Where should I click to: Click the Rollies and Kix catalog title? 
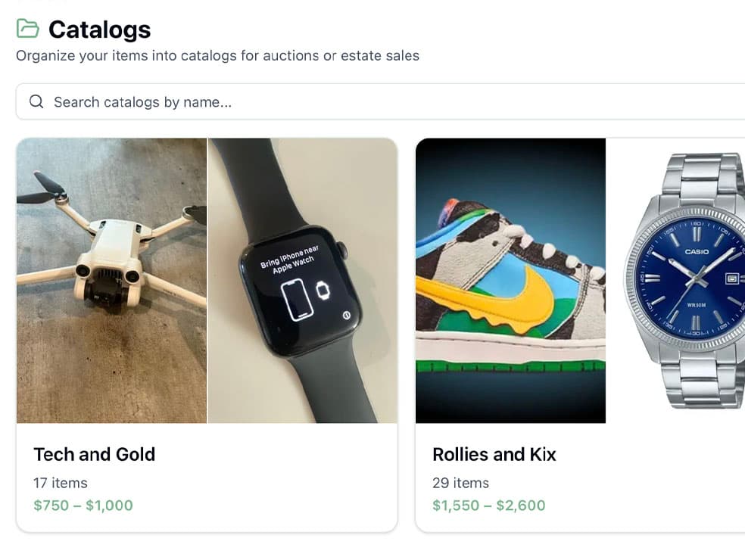coord(494,454)
